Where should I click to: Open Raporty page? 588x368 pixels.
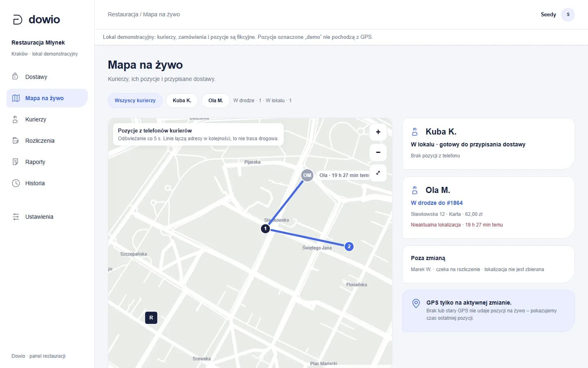click(x=47, y=162)
